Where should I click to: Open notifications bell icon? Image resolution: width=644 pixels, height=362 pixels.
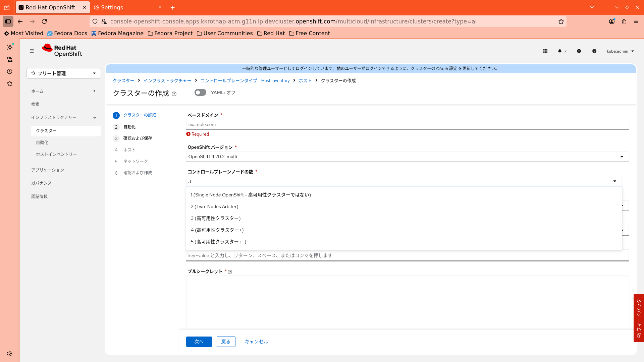point(560,51)
